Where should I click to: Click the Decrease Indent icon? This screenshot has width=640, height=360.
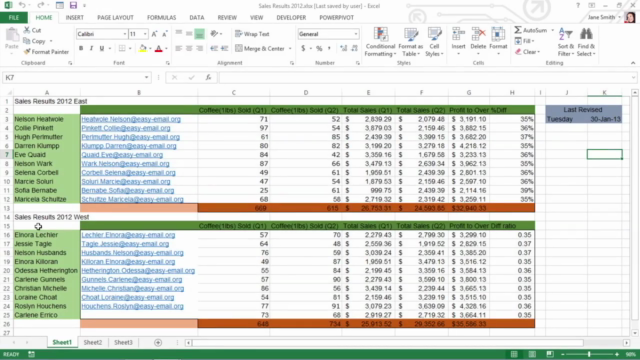[214, 49]
